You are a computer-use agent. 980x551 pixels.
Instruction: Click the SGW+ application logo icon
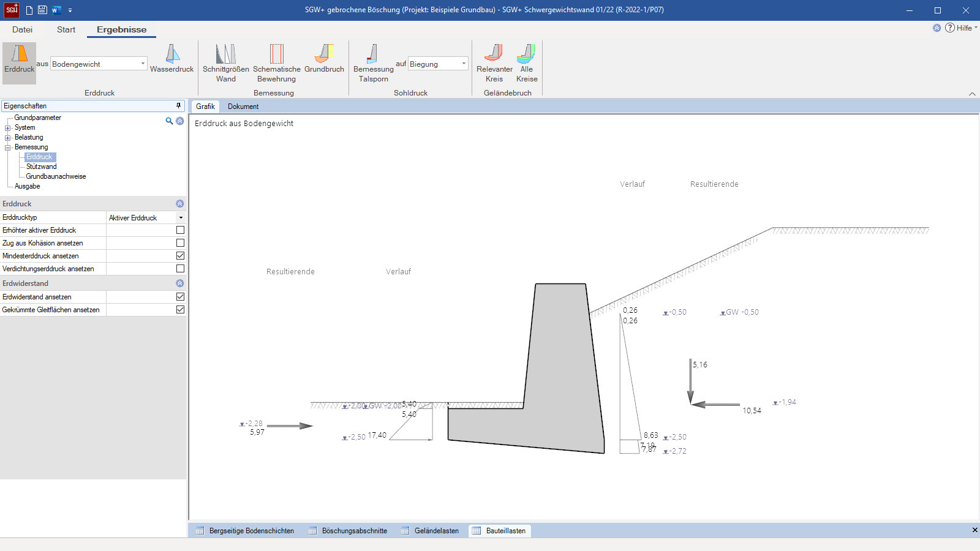tap(12, 10)
